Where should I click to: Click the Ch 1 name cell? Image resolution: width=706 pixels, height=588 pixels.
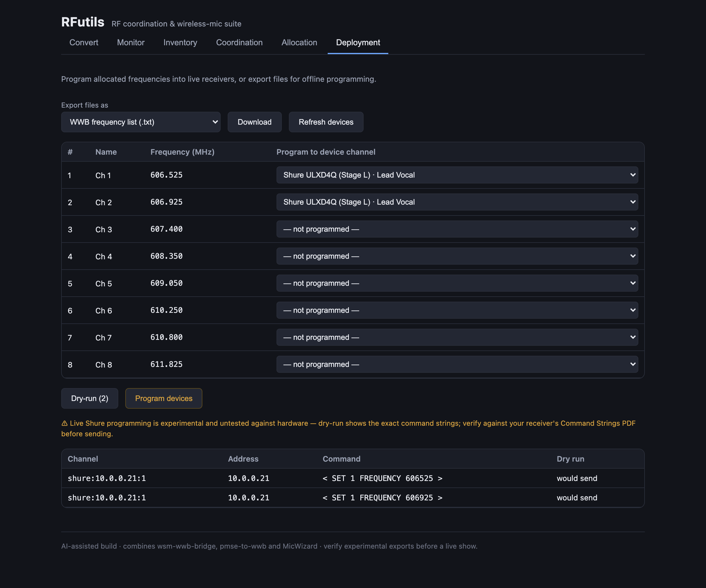pyautogui.click(x=103, y=176)
